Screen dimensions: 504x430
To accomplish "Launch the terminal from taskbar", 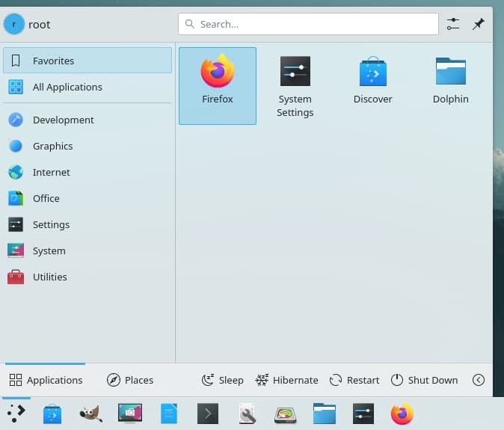I will click(x=208, y=414).
